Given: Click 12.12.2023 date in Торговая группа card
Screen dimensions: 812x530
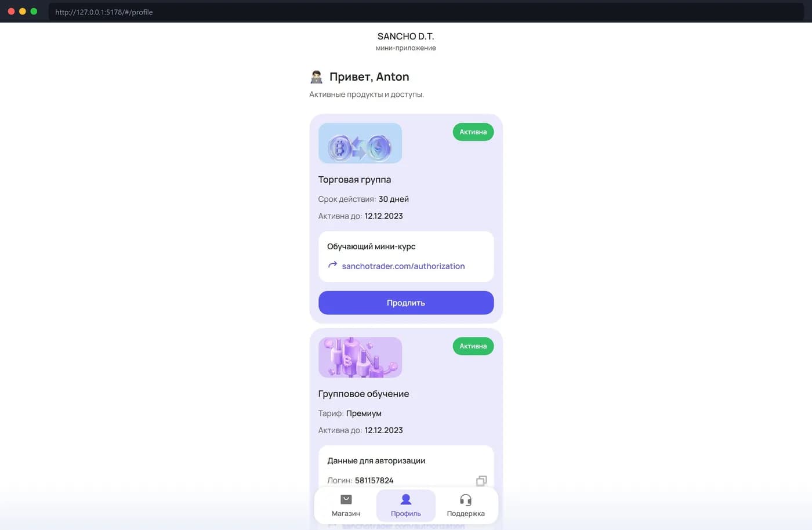Looking at the screenshot, I should click(x=384, y=216).
